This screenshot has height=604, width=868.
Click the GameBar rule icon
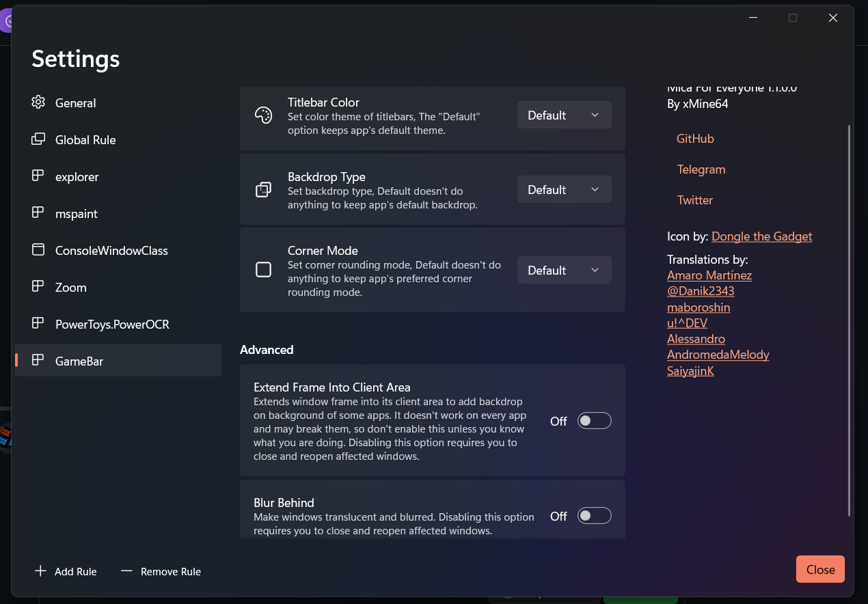(38, 361)
